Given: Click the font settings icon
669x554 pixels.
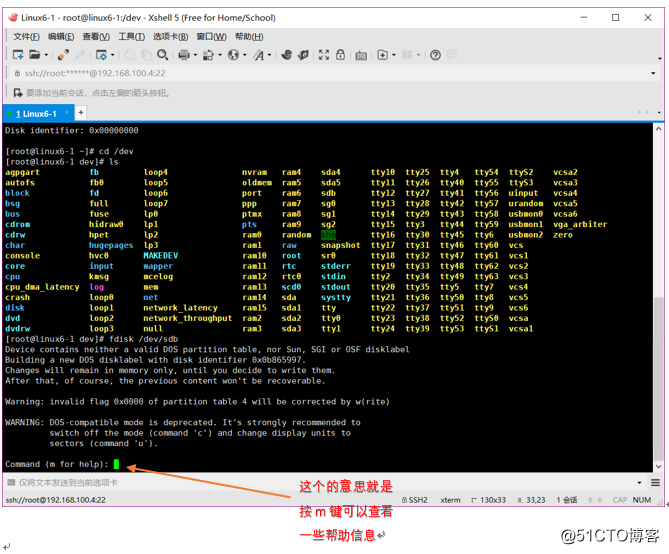Looking at the screenshot, I should 259,55.
